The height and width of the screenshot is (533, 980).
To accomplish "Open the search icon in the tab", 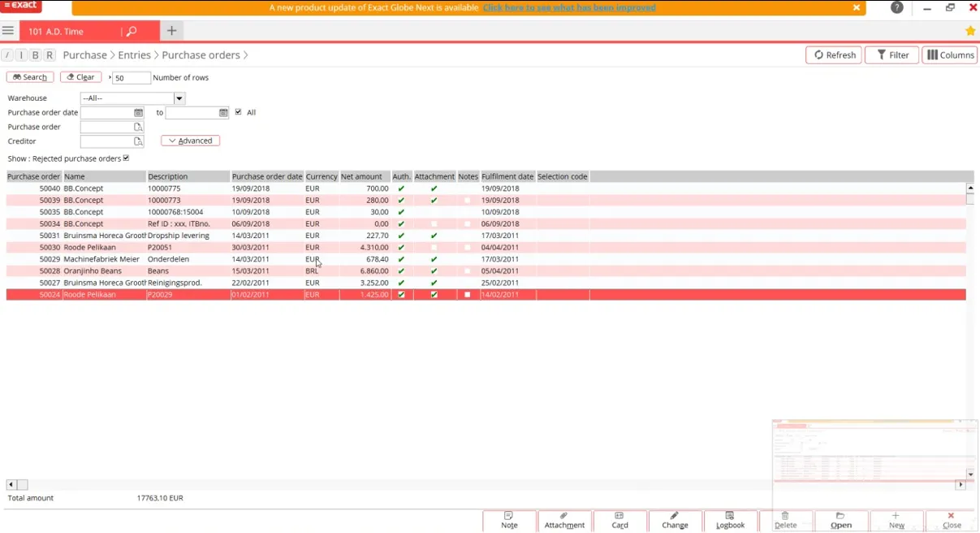I will [132, 31].
